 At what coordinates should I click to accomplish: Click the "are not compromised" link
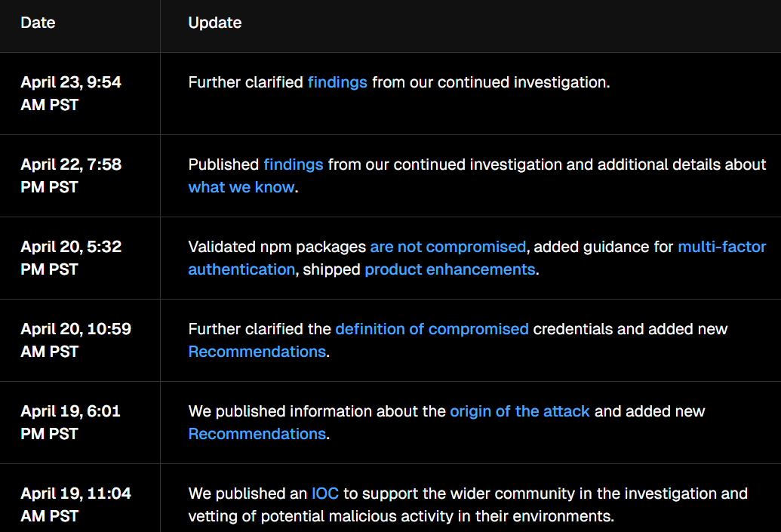[x=447, y=247]
